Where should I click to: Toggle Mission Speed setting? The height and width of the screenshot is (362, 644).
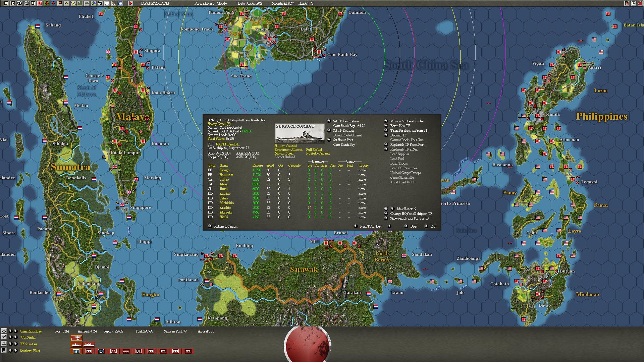pyautogui.click(x=284, y=154)
